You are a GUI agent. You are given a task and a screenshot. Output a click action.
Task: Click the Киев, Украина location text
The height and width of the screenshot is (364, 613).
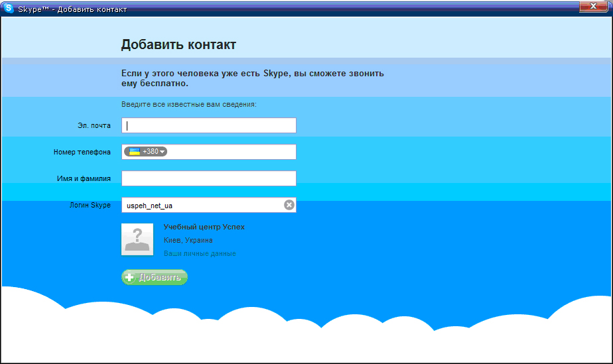point(188,240)
